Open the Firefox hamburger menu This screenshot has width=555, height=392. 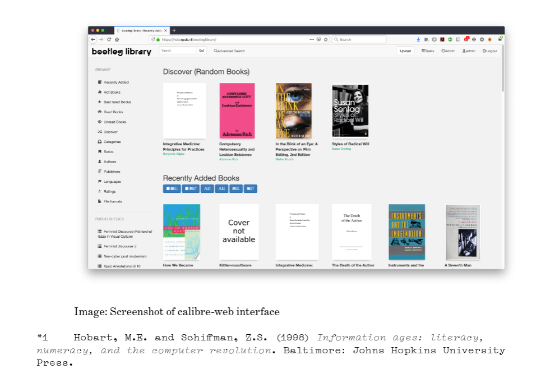click(499, 39)
